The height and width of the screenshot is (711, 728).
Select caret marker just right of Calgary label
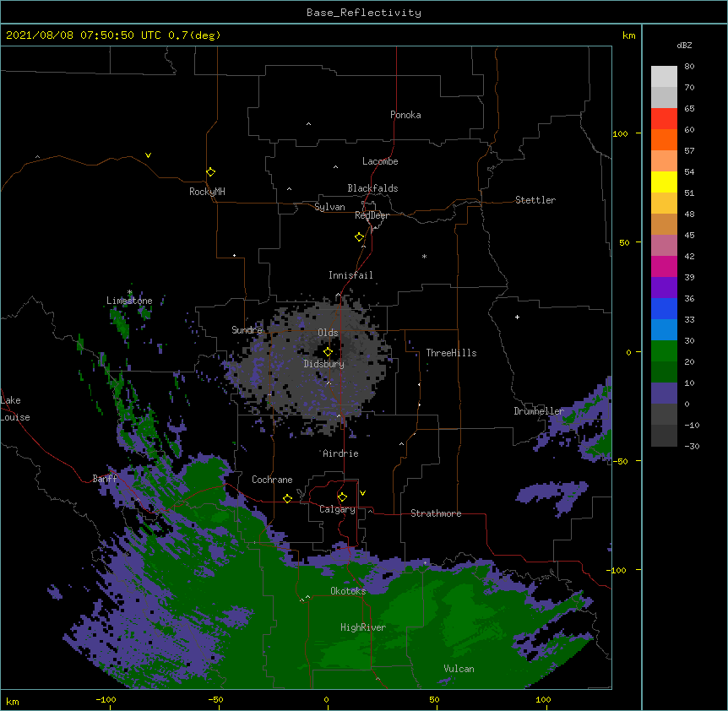(370, 511)
